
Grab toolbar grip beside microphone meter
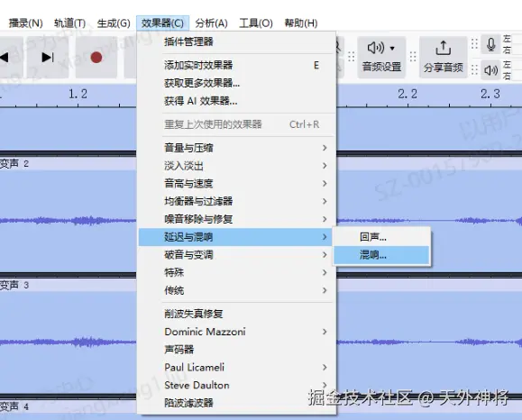[474, 43]
